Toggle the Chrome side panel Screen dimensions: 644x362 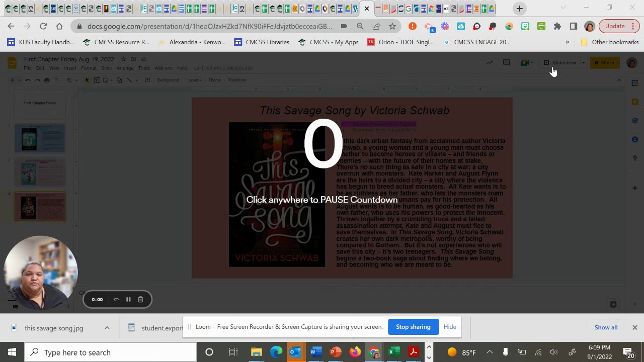coord(573,26)
